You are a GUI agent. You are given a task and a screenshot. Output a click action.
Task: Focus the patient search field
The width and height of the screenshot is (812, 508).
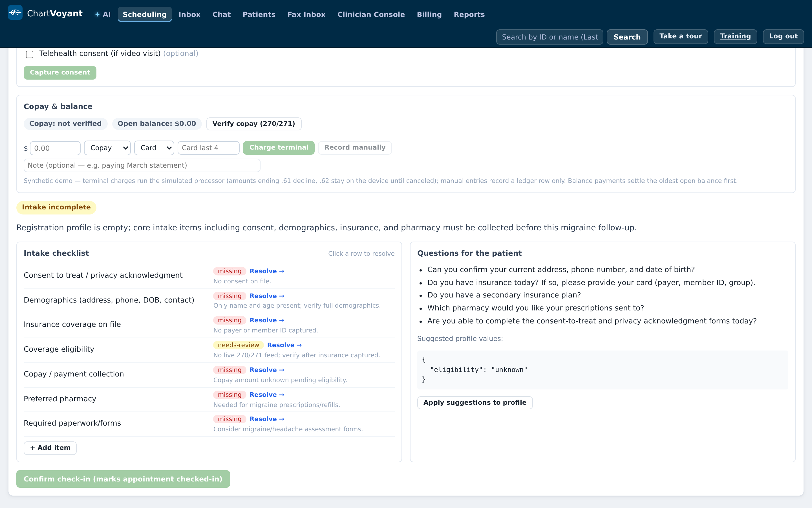[x=550, y=37]
